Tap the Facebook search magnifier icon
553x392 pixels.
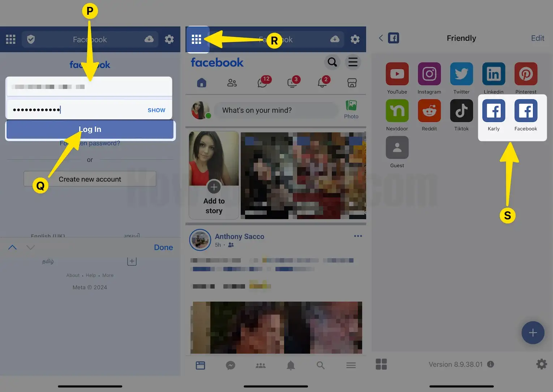click(x=332, y=62)
